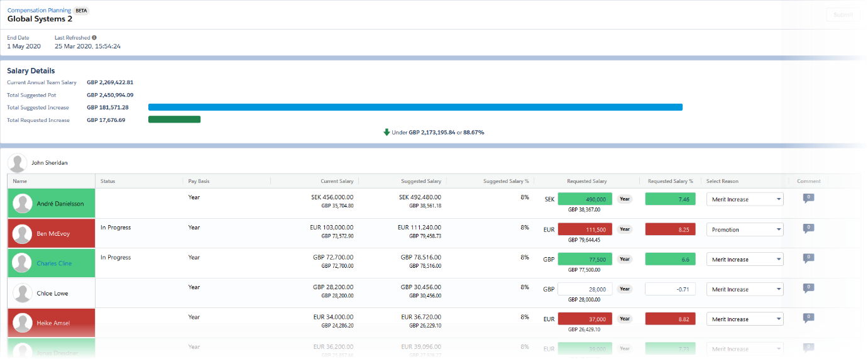Click Heike Amsel's requested salary percent field
Image resolution: width=868 pixels, height=359 pixels.
coord(671,319)
